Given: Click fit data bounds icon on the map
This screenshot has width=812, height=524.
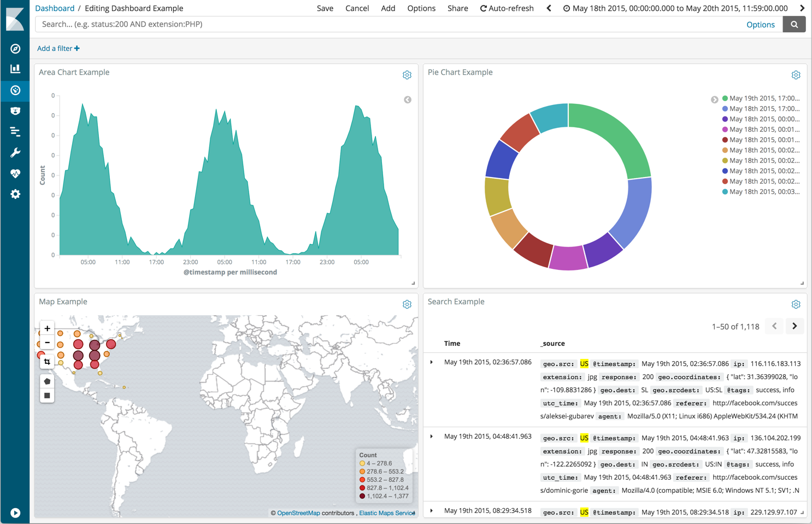Looking at the screenshot, I should point(46,361).
